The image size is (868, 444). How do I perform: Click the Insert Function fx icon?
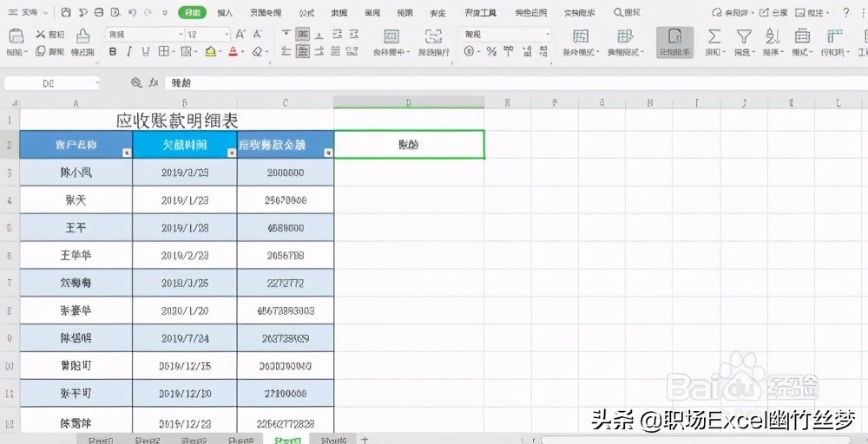click(x=154, y=83)
